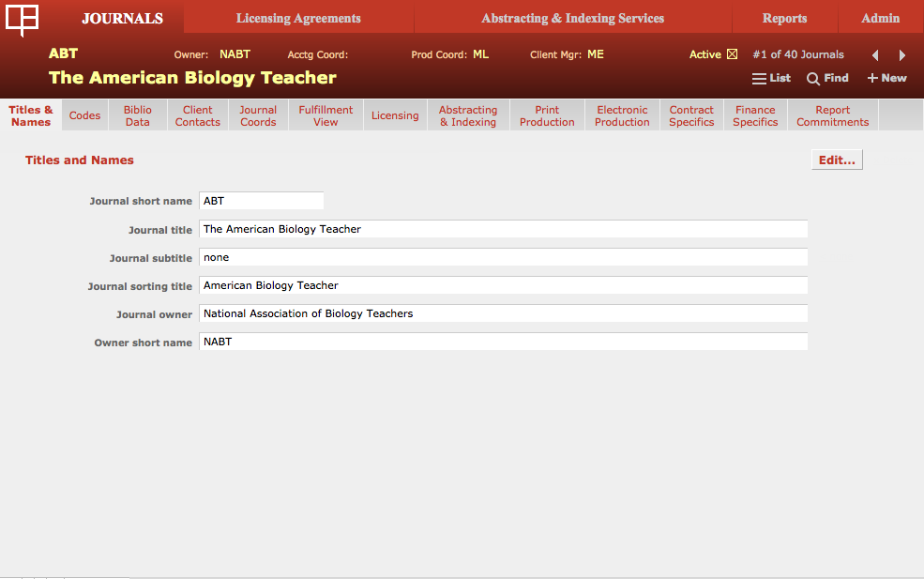Click the Owner short name field
Viewport: 924px width, 579px height.
tap(503, 342)
